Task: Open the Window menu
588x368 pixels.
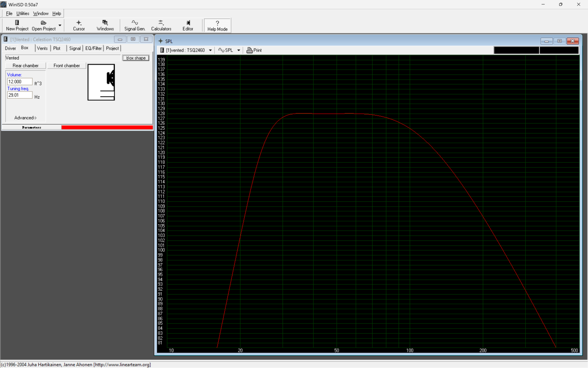Action: [x=41, y=14]
